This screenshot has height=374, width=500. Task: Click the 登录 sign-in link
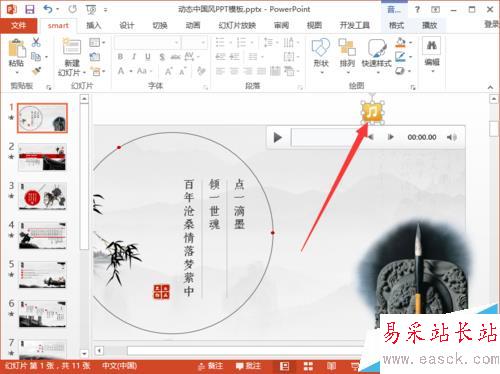492,24
